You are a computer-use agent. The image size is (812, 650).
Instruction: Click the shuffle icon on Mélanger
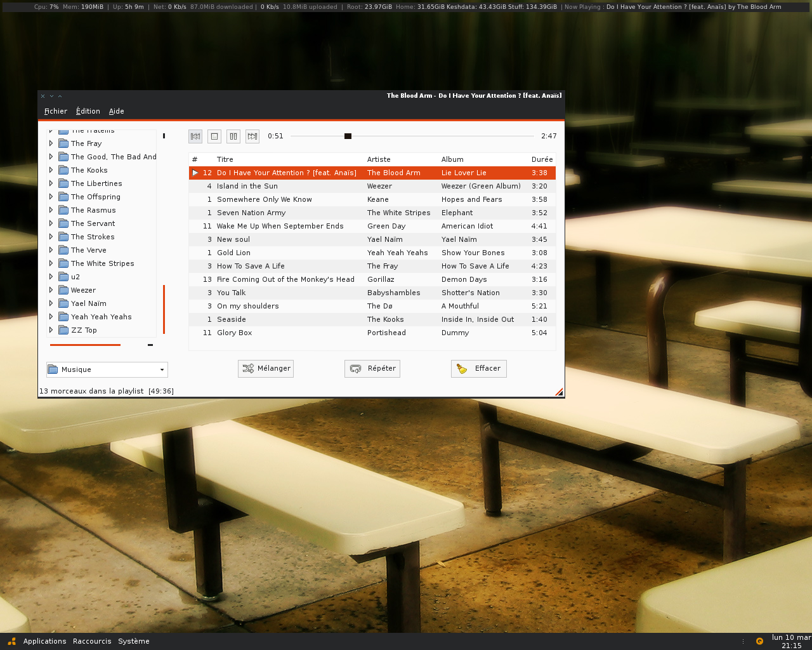(248, 369)
